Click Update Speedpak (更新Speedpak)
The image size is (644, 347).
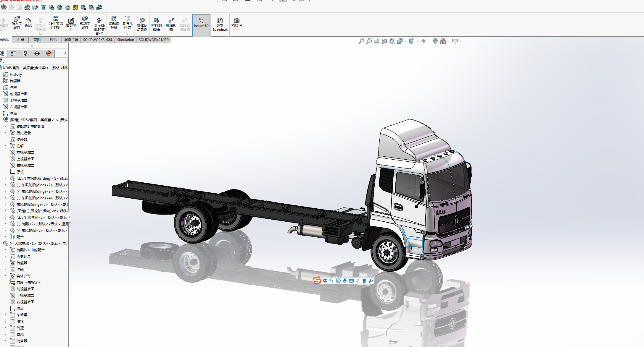pos(220,25)
